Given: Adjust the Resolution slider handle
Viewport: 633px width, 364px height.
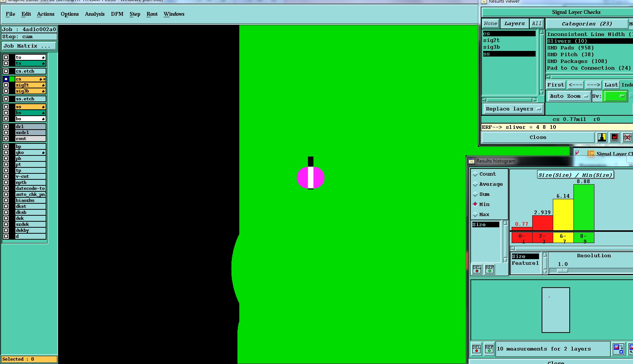Looking at the screenshot, I should 563,270.
